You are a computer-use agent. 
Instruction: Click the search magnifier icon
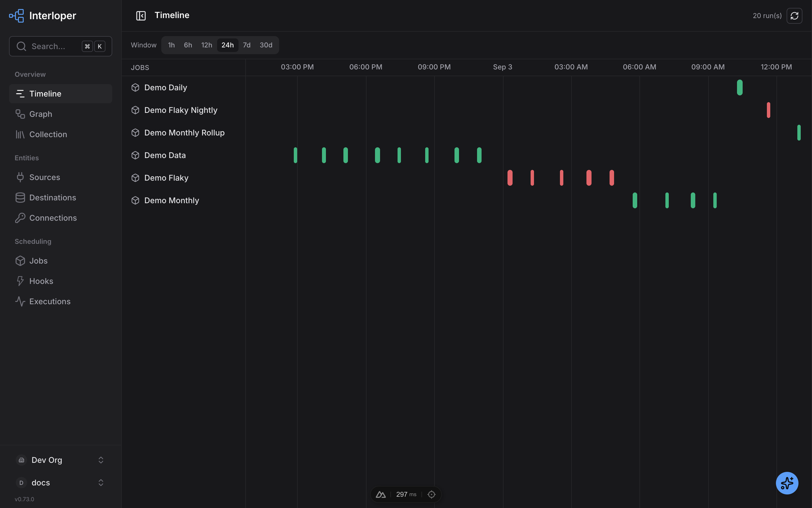pos(21,46)
